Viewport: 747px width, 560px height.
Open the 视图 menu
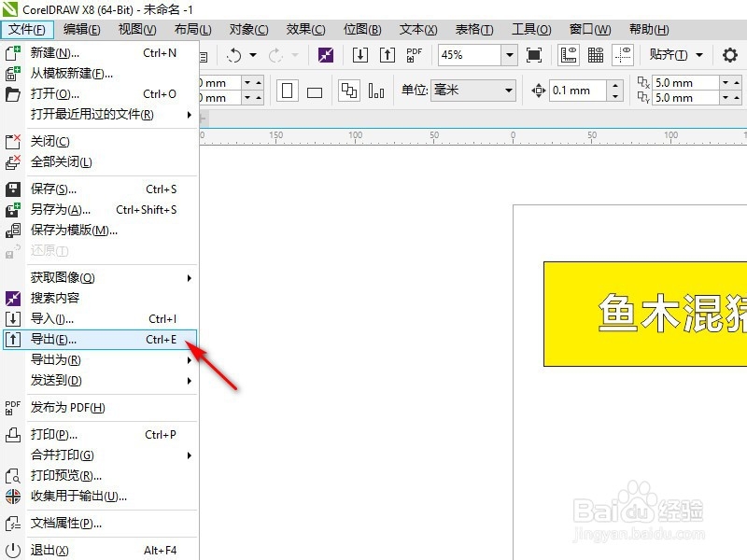(x=137, y=30)
